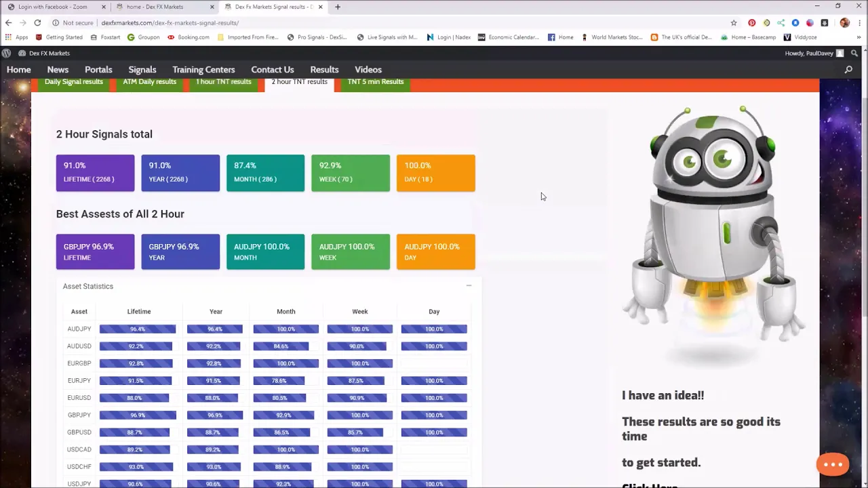This screenshot has width=868, height=488.
Task: Open the Groupon bookmark
Action: (x=144, y=37)
